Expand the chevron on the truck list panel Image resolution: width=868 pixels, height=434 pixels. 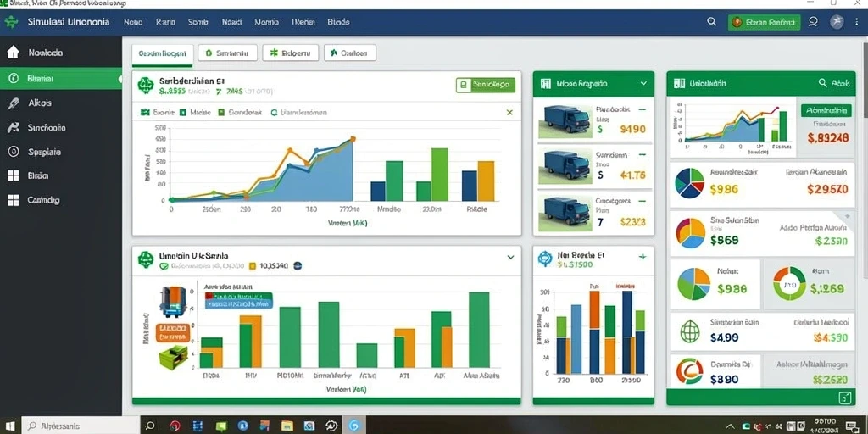pyautogui.click(x=643, y=84)
